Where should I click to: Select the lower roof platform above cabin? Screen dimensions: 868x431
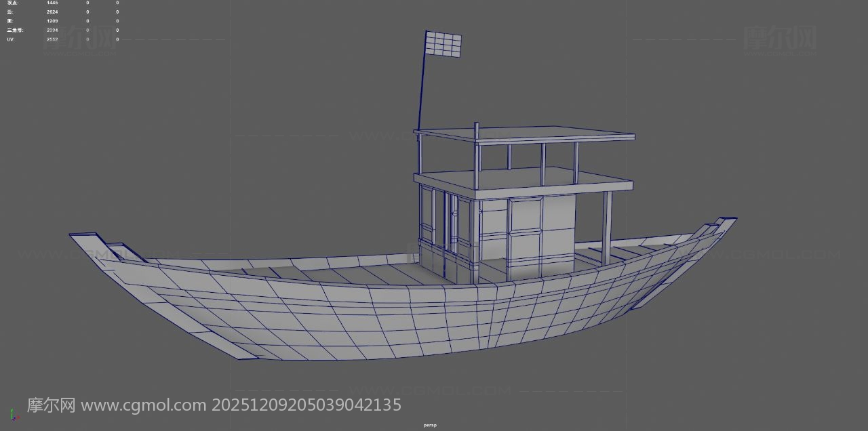tap(522, 180)
